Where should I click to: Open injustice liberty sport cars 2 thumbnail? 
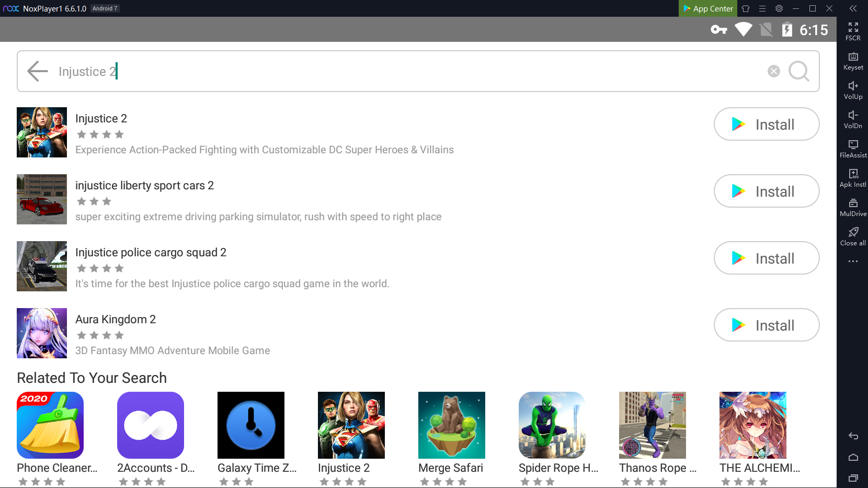coord(42,199)
